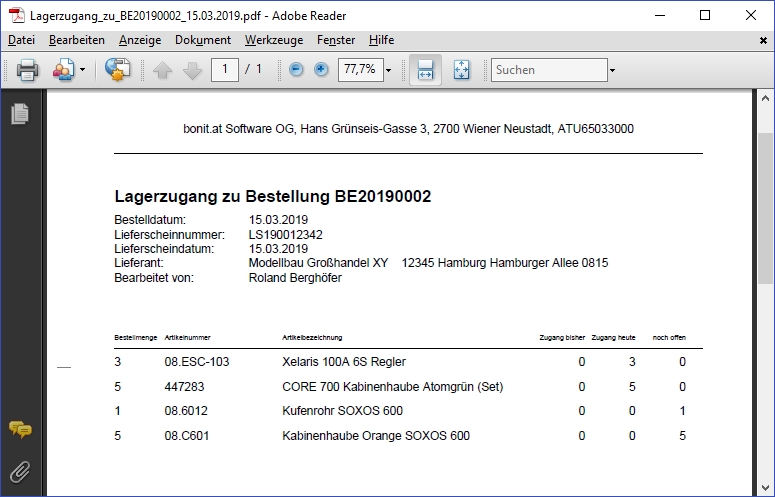The height and width of the screenshot is (497, 775).
Task: Click the Zugang heute column header
Action: coord(613,337)
